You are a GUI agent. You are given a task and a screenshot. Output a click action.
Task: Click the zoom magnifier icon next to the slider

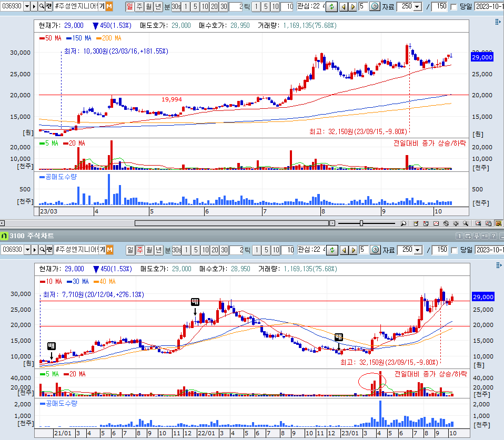pos(404,223)
